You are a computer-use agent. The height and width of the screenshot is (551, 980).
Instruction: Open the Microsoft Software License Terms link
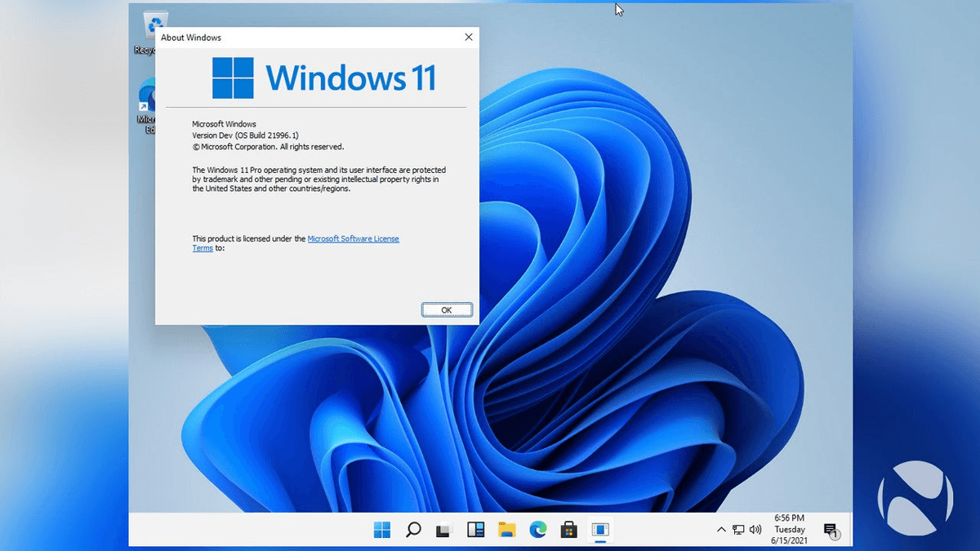(353, 238)
